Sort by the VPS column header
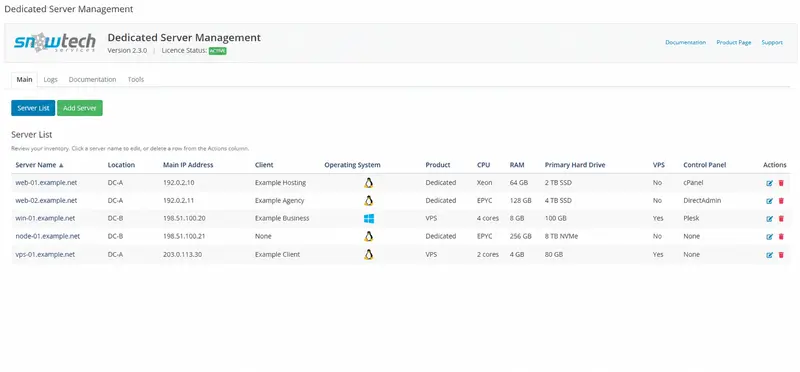The image size is (800, 372). click(x=658, y=165)
